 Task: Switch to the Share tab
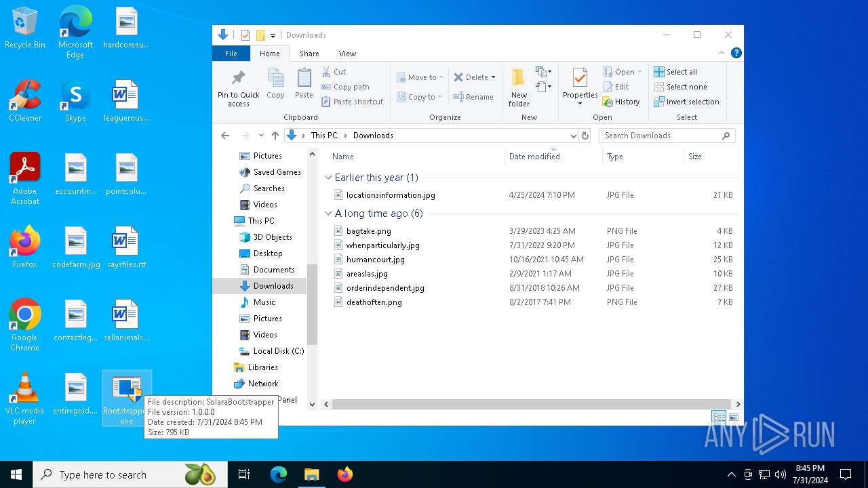[309, 54]
